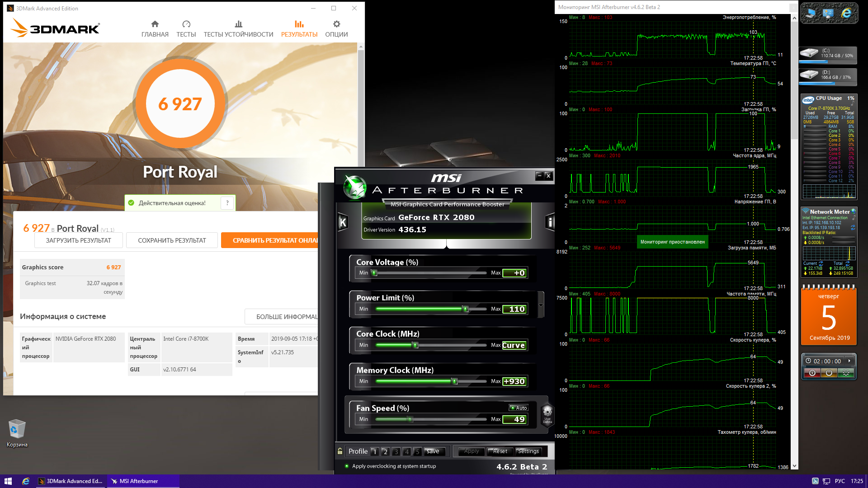The image size is (868, 488).
Task: Click the Reset button in Afterburner
Action: tap(500, 451)
